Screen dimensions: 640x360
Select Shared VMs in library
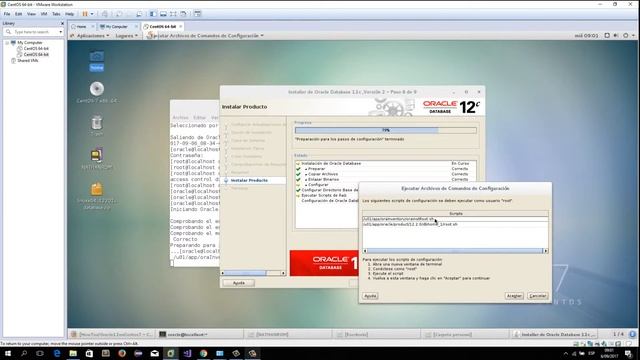coord(27,60)
